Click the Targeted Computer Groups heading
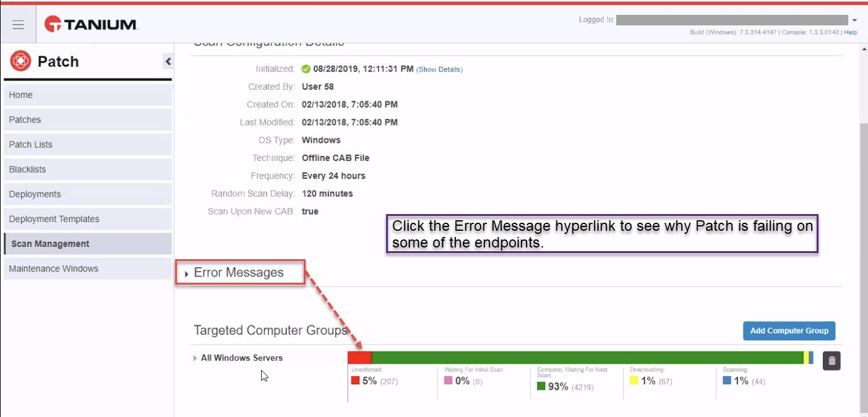Viewport: 868px width, 417px height. click(x=270, y=330)
